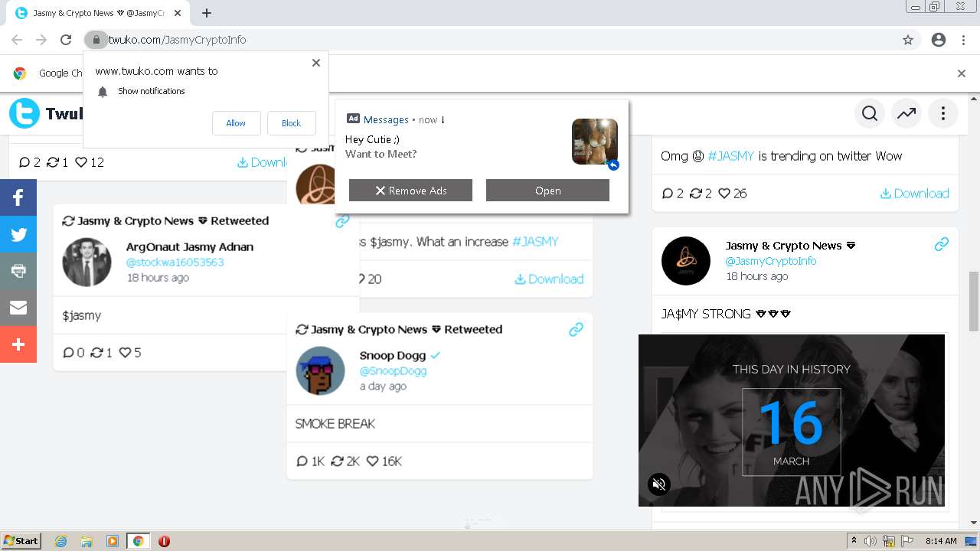Open Windows Start menu
The width and height of the screenshot is (980, 551).
point(21,540)
